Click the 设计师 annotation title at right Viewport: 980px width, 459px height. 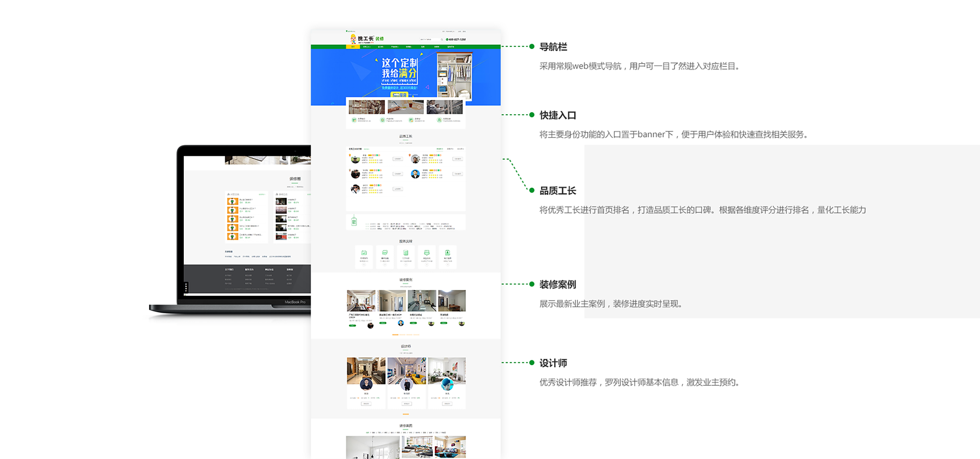click(553, 363)
